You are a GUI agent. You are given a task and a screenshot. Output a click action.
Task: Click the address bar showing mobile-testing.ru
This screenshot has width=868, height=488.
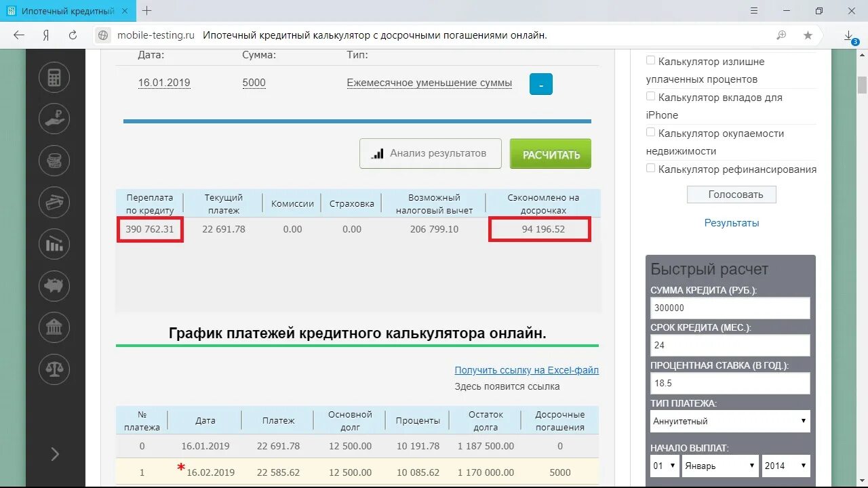pyautogui.click(x=434, y=36)
